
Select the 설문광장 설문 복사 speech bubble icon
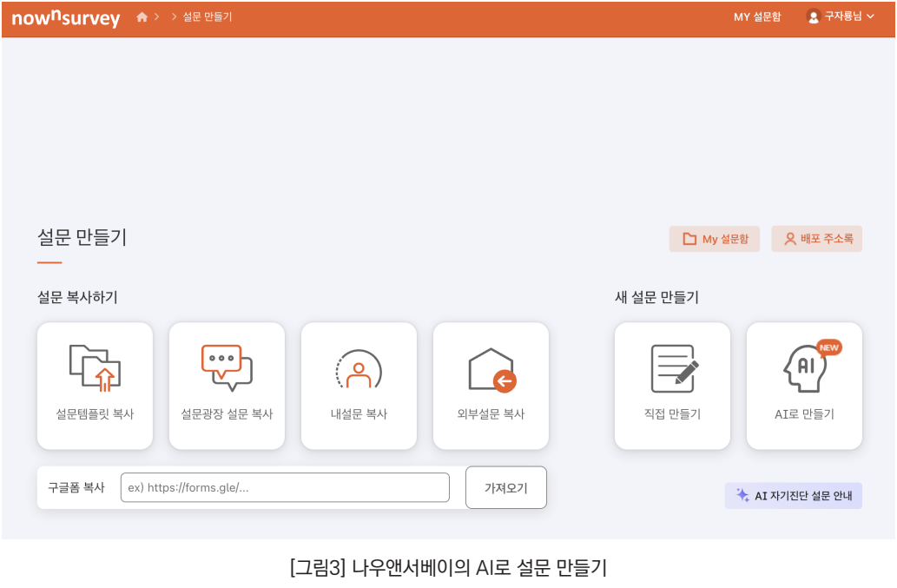click(x=228, y=367)
